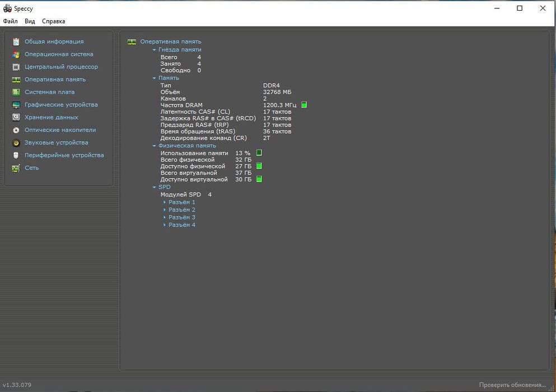
Task: Go to Общая информация section
Action: coord(54,41)
